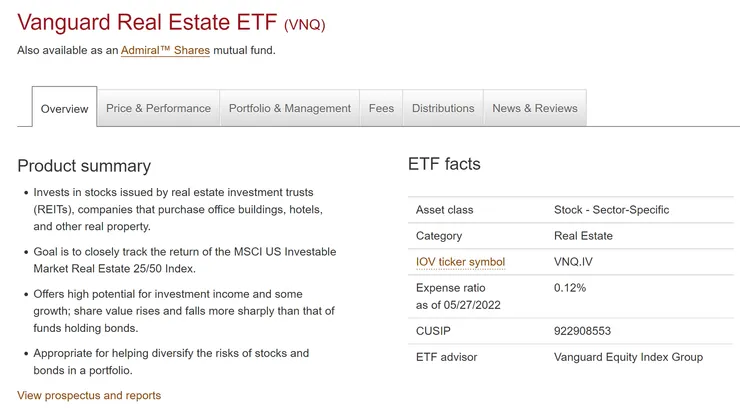Open the Distributions tab
This screenshot has height=408, width=740.
click(x=443, y=108)
